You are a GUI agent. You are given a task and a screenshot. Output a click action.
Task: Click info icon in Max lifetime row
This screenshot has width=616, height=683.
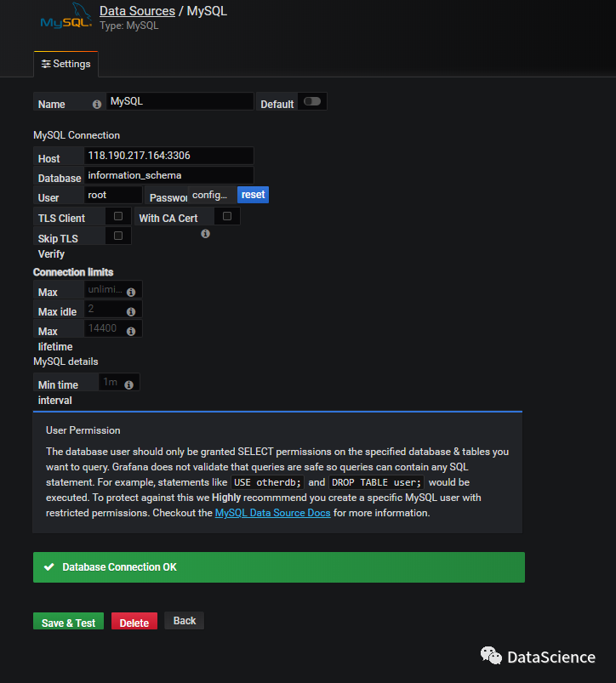pyautogui.click(x=131, y=332)
